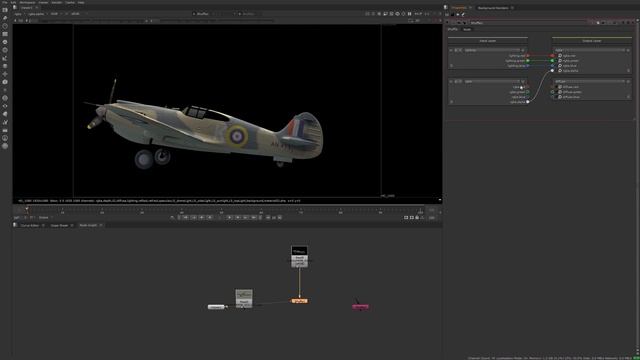Open the viewer A input Shuffle1 dropdown
The height and width of the screenshot is (360, 640).
[204, 14]
